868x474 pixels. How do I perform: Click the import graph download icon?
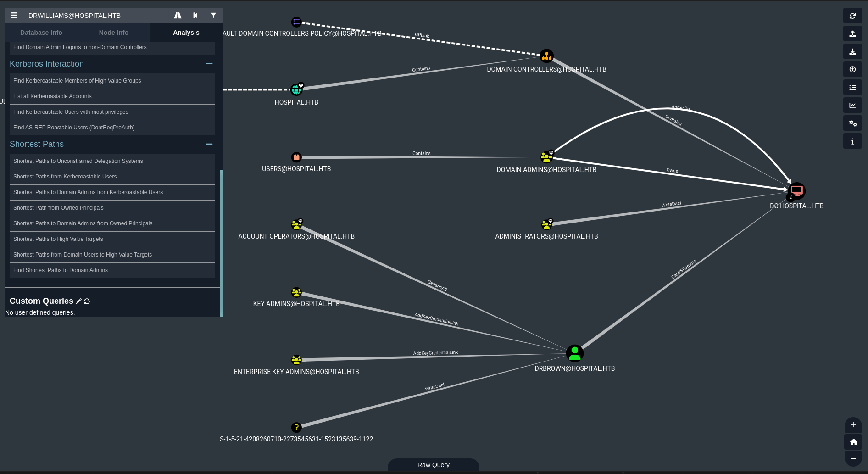pos(852,52)
